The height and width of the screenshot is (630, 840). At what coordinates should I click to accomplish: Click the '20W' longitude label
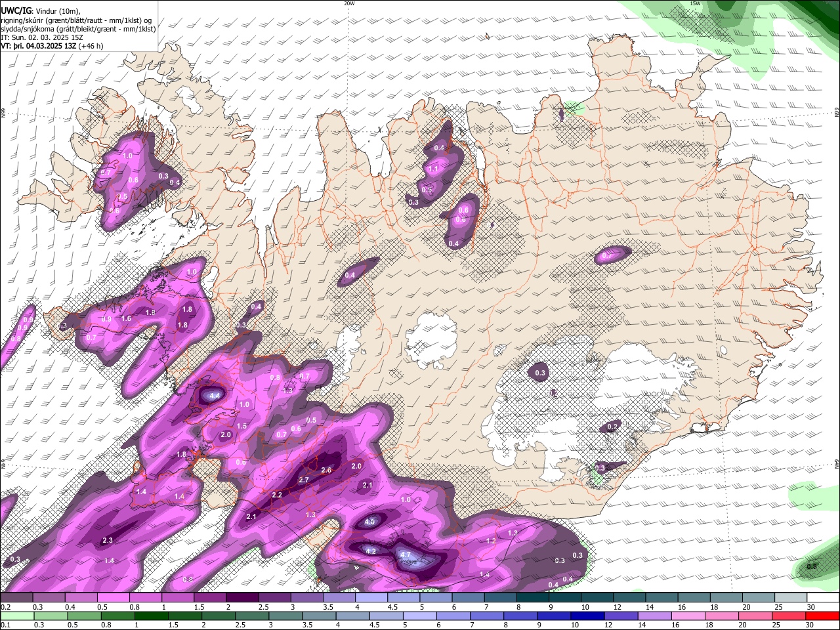point(349,3)
